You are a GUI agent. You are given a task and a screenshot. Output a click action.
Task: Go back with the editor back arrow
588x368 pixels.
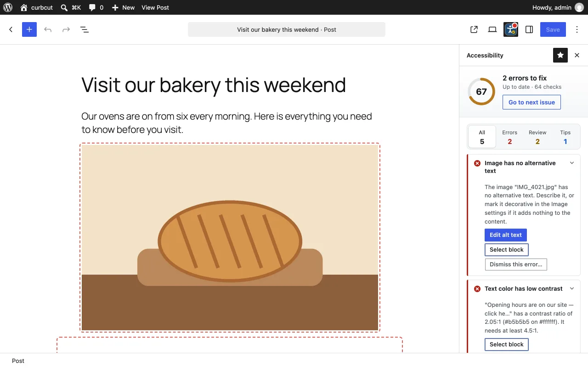pyautogui.click(x=11, y=29)
